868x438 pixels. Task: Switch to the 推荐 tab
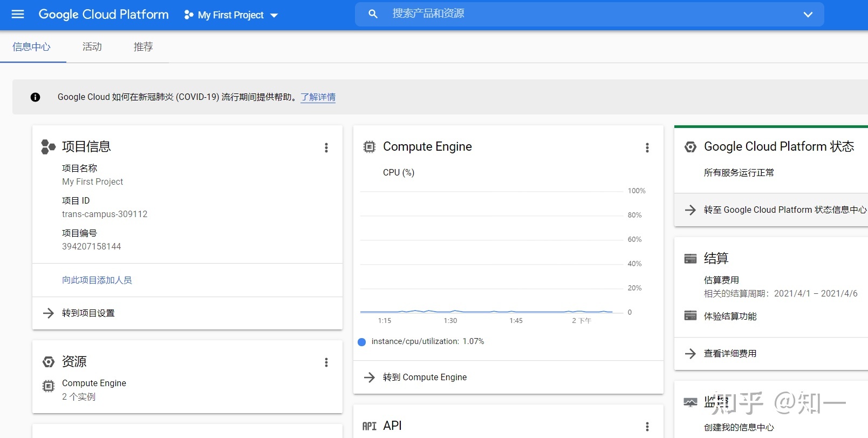click(143, 47)
